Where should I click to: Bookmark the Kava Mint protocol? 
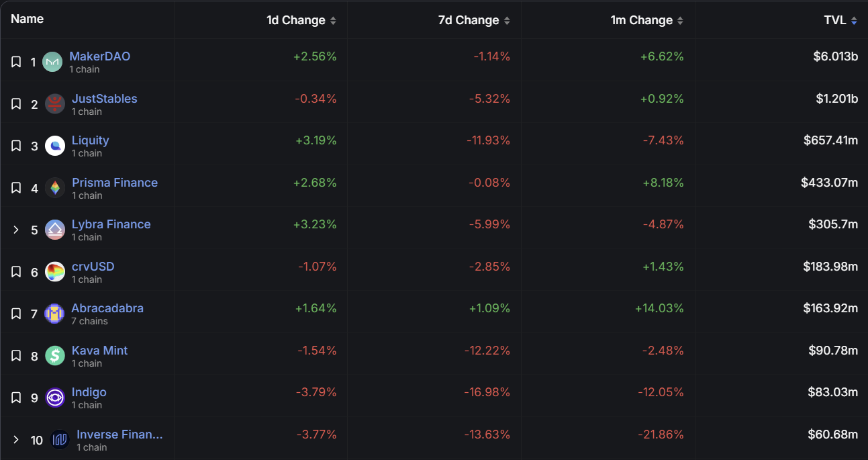pyautogui.click(x=16, y=356)
